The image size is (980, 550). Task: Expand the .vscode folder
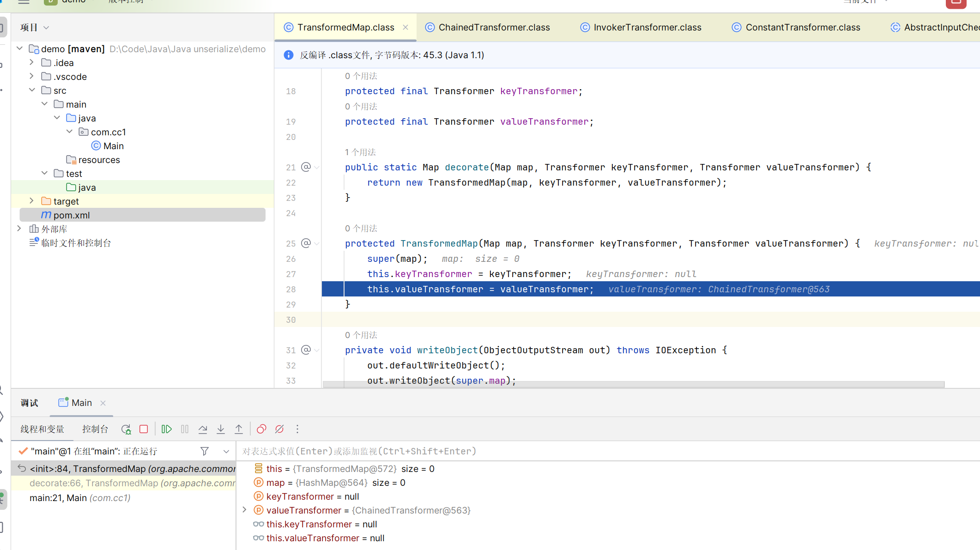pos(32,76)
